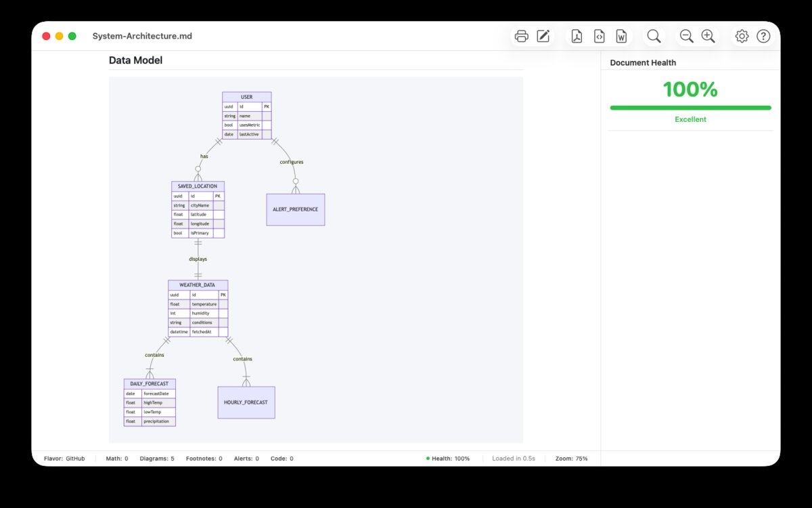The width and height of the screenshot is (812, 508).
Task: Switch to edit mode with the pencil icon
Action: coord(543,36)
